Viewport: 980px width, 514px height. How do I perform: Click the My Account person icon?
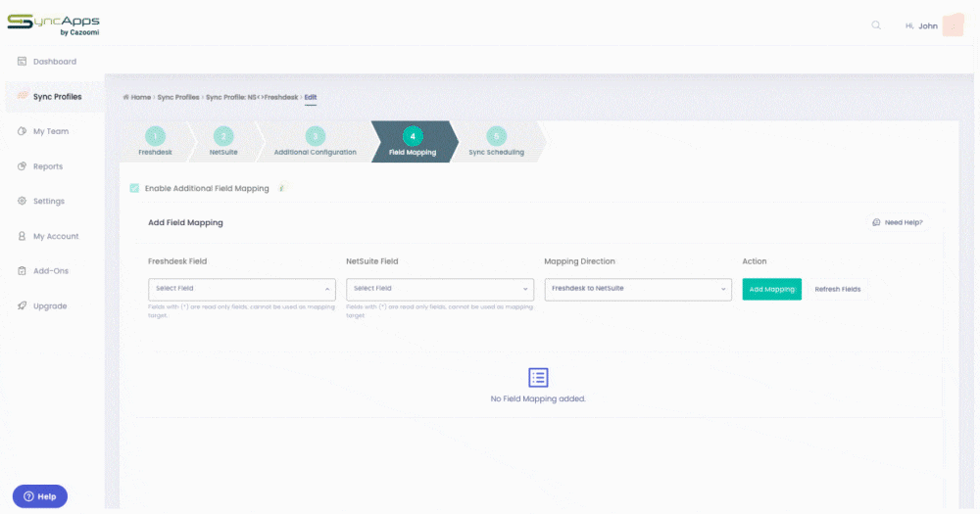pyautogui.click(x=22, y=236)
